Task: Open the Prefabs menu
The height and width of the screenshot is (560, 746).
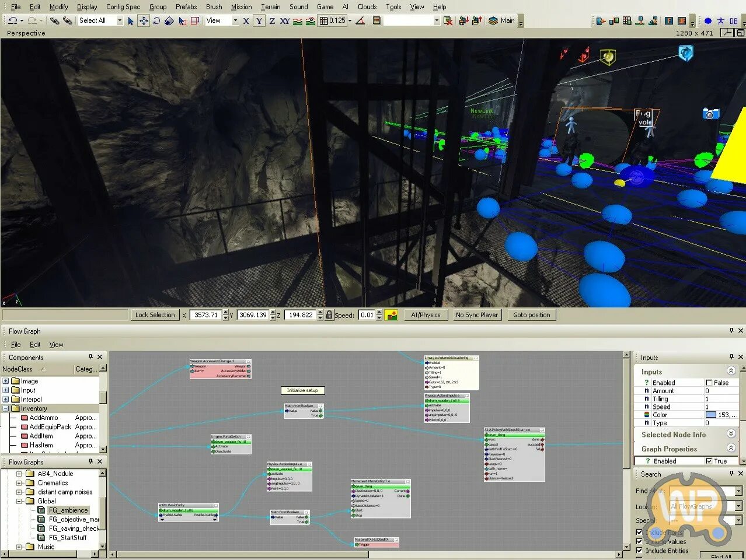Action: [186, 6]
